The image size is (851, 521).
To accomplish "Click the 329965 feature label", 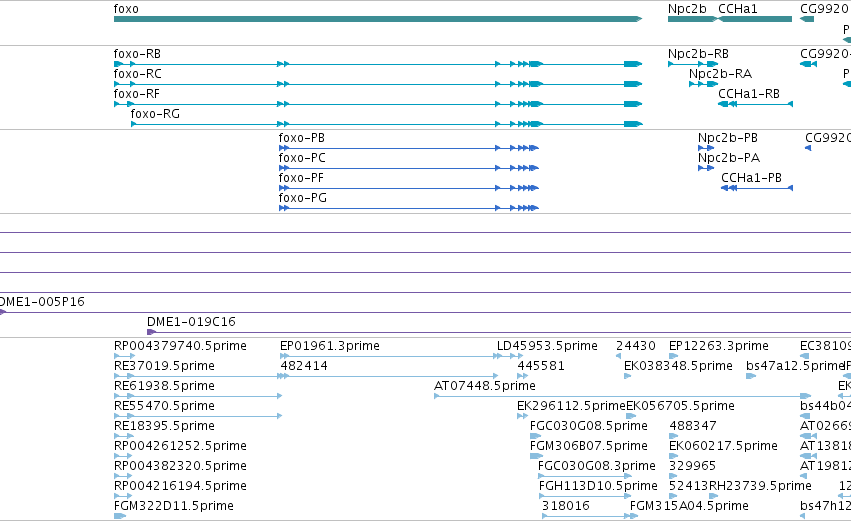I will [693, 466].
